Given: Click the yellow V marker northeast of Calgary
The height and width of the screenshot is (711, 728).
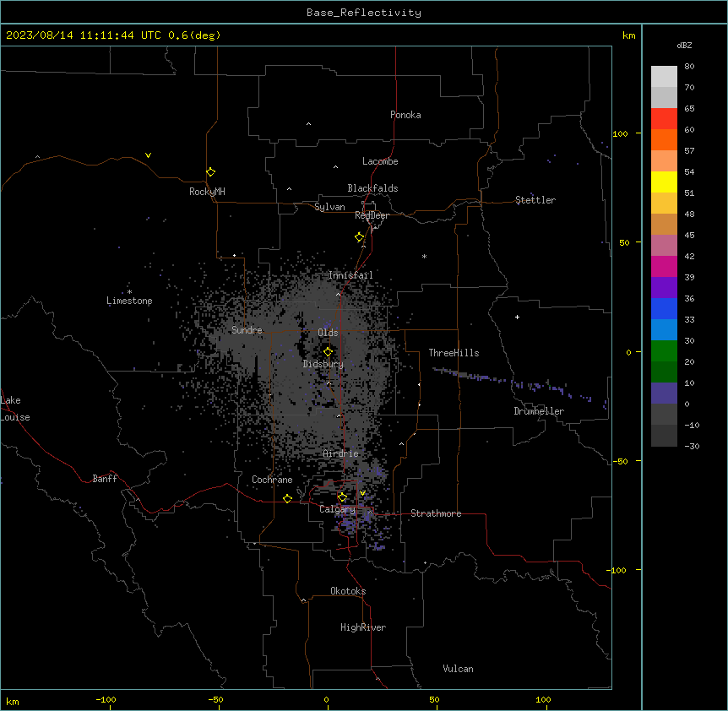Looking at the screenshot, I should pyautogui.click(x=362, y=493).
